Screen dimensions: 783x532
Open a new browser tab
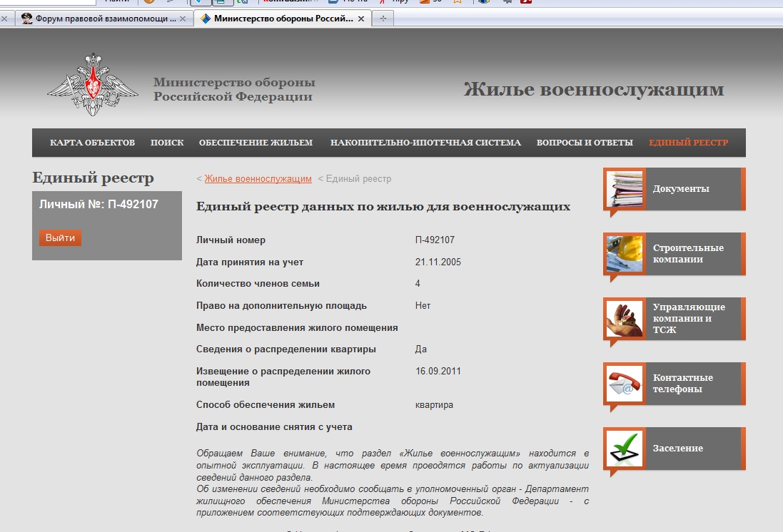point(383,19)
